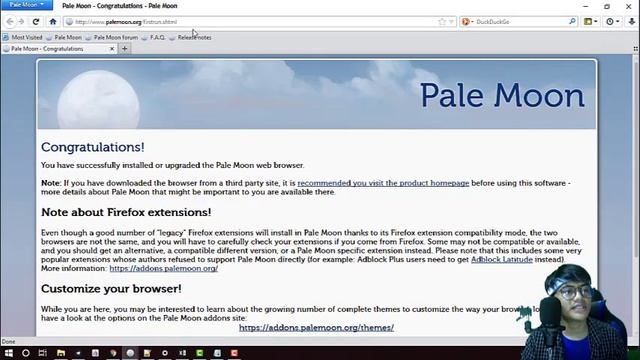Click the 'Customize your browser!' heading
The height and width of the screenshot is (360, 640).
pos(111,289)
